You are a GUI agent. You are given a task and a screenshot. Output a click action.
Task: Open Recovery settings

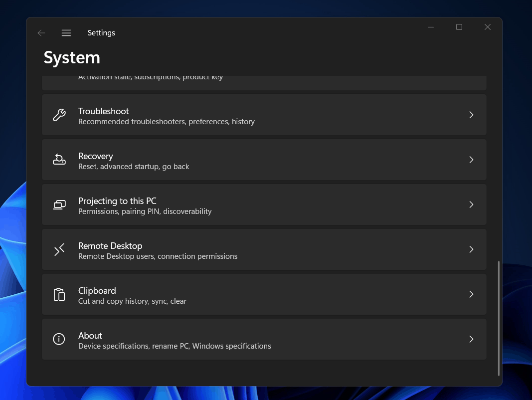[264, 160]
